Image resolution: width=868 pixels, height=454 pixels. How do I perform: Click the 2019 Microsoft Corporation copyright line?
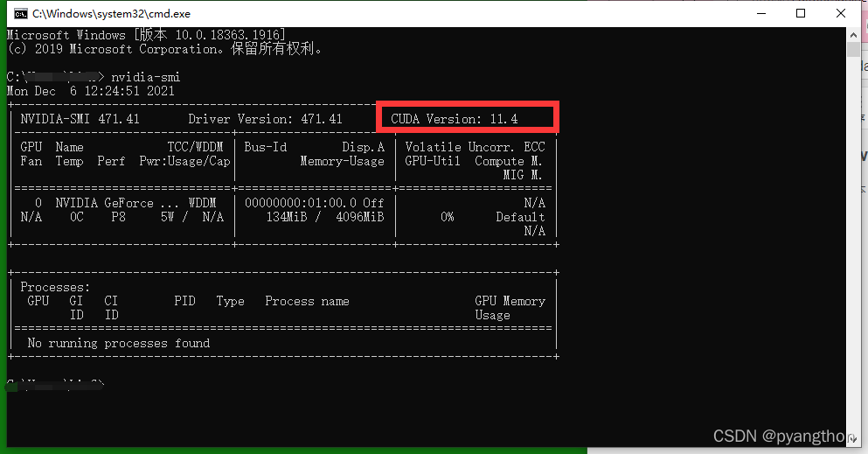pos(164,49)
